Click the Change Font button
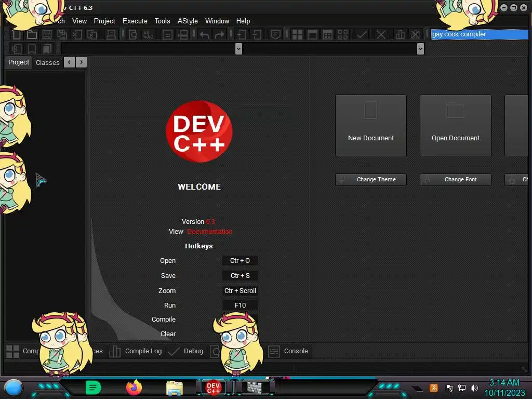This screenshot has width=532, height=399. (x=455, y=179)
